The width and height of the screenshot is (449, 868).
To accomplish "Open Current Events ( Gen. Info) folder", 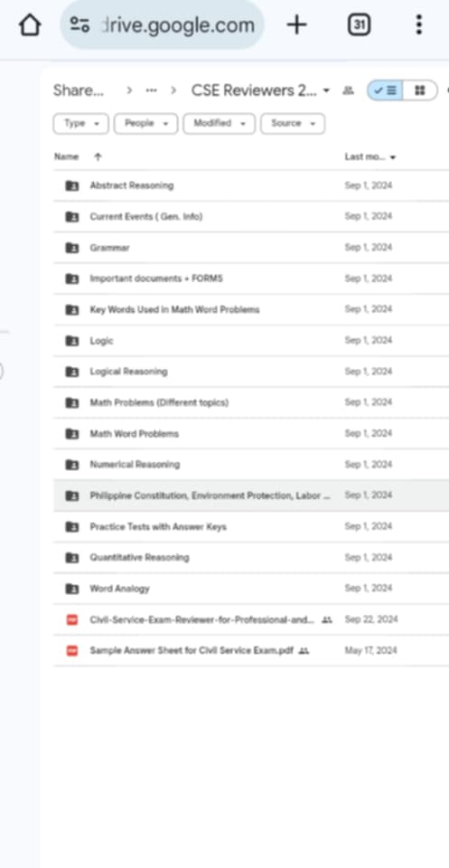I will (146, 216).
